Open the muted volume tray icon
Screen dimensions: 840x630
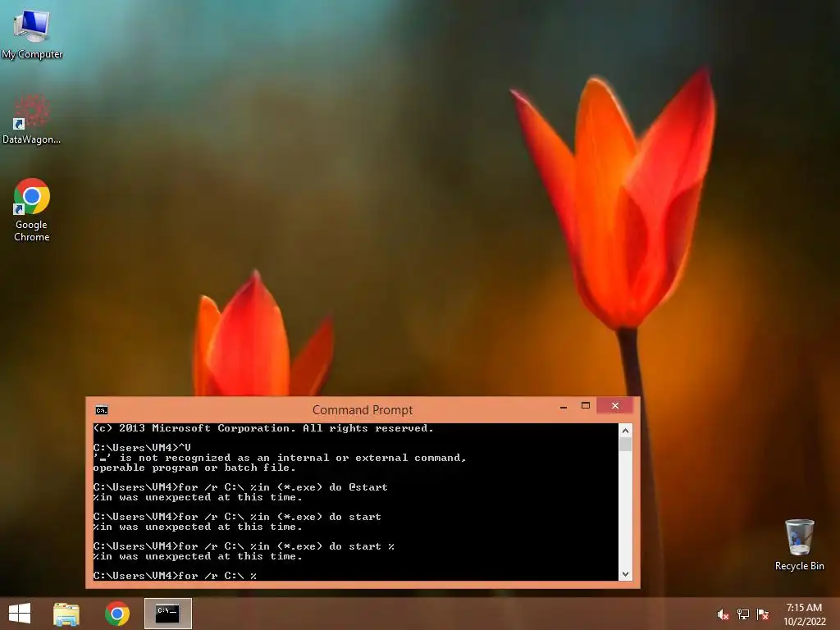click(723, 614)
